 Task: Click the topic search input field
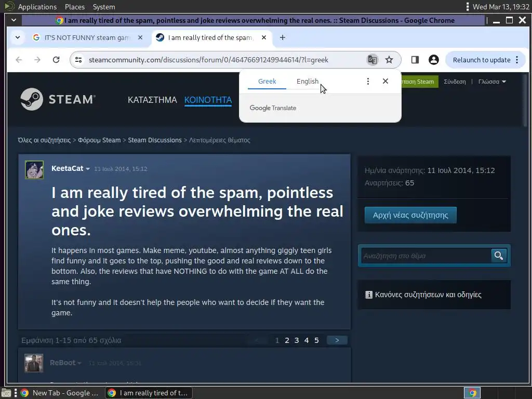pyautogui.click(x=426, y=256)
